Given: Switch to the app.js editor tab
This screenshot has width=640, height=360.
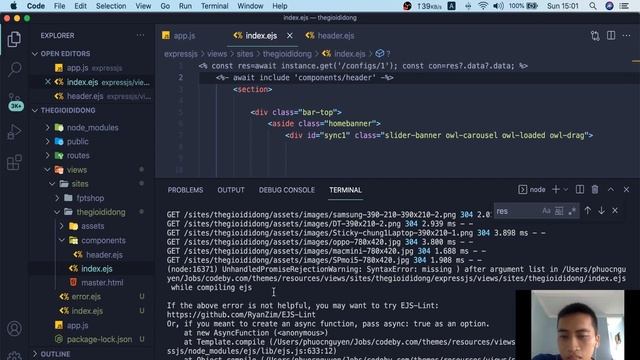Looking at the screenshot, I should (x=179, y=36).
